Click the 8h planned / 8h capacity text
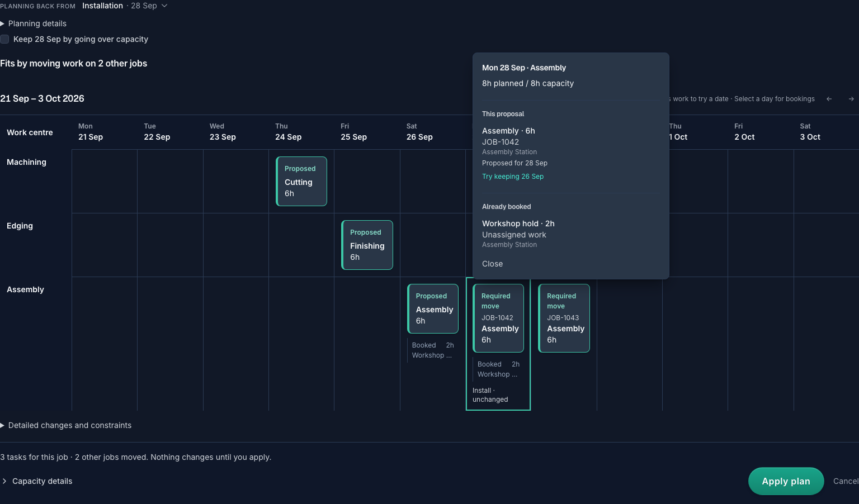Screen dimensions: 859x504 tap(528, 83)
